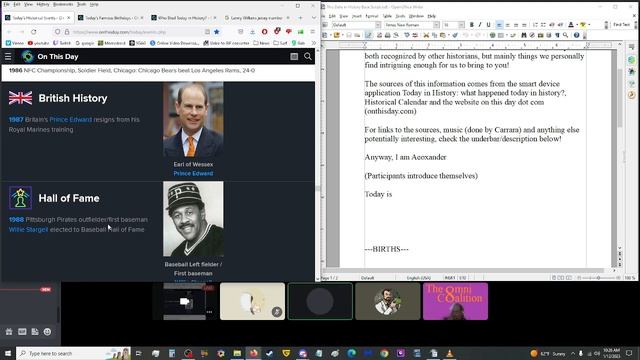Screen dimensions: 640x360
Task: Switch to Who Died Today in History tab
Action: 183,18
